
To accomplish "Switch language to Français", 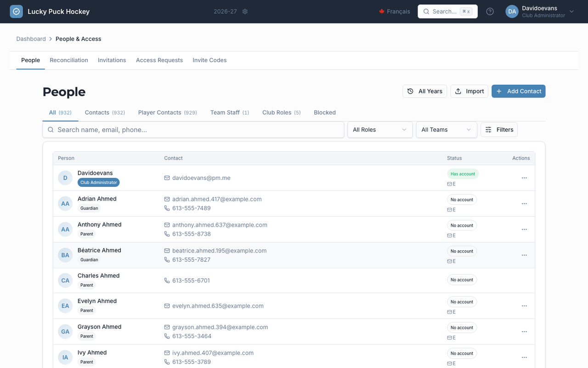I will click(394, 11).
